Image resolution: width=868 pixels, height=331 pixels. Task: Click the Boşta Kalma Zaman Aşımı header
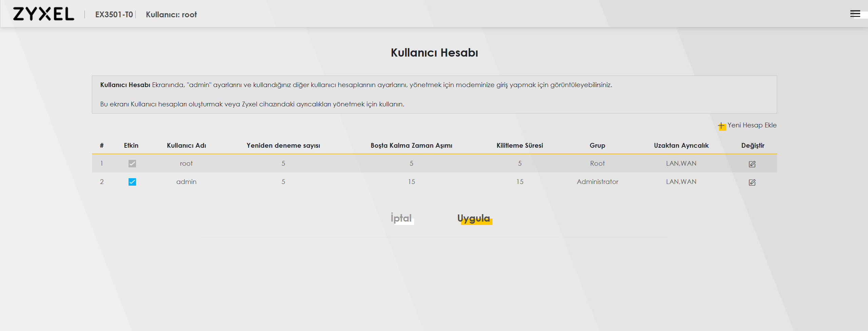pyautogui.click(x=411, y=145)
